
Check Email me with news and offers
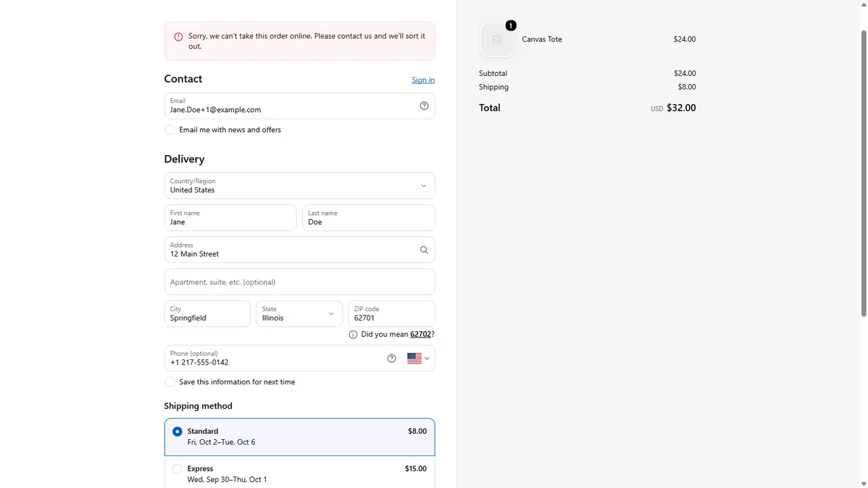pos(170,129)
